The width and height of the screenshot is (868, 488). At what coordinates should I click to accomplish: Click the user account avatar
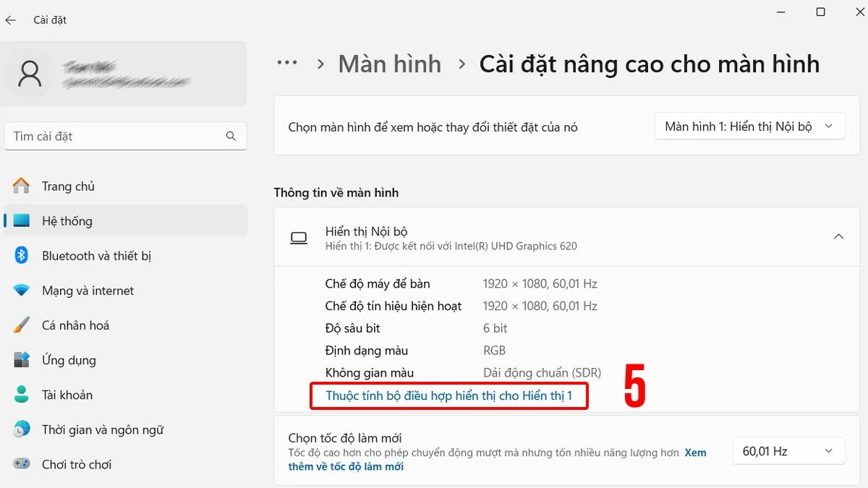click(29, 73)
